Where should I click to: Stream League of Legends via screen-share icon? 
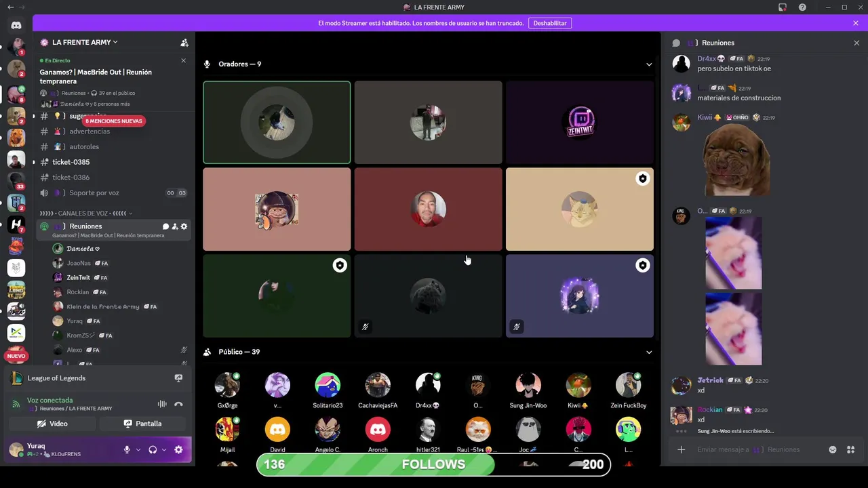(x=178, y=378)
